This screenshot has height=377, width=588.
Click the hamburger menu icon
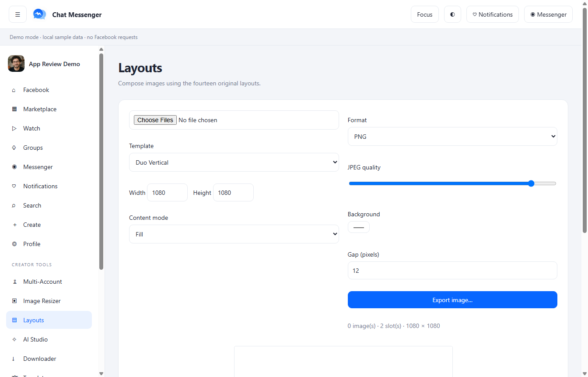tap(17, 14)
